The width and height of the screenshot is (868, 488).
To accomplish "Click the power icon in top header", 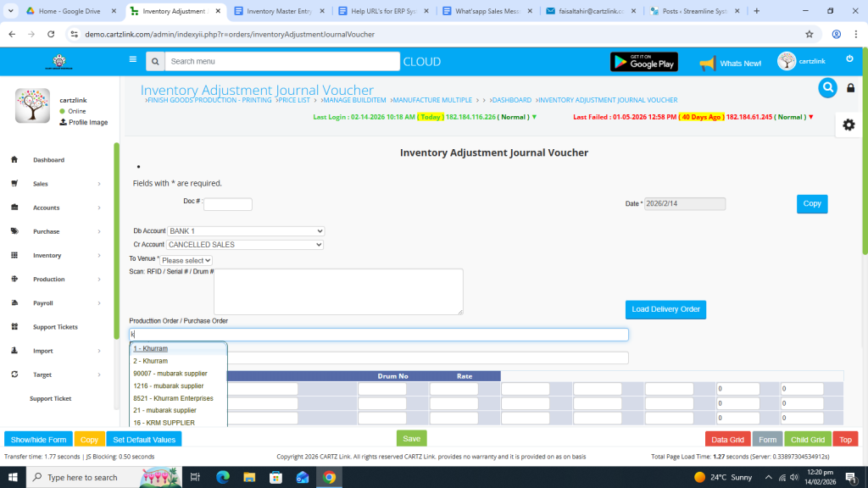I will click(849, 58).
